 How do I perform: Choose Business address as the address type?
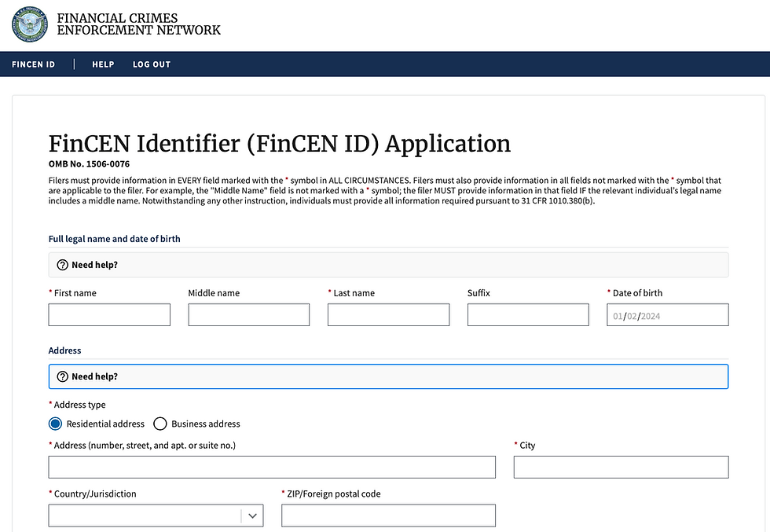pos(160,424)
